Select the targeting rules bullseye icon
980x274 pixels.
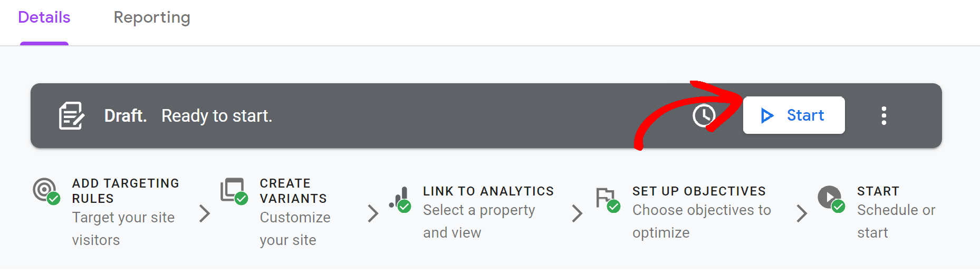point(46,191)
